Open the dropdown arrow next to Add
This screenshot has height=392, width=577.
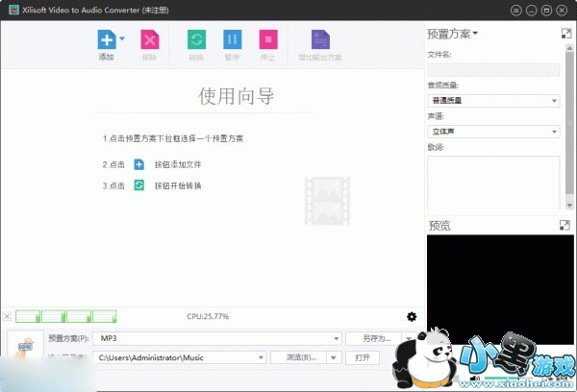pyautogui.click(x=122, y=39)
